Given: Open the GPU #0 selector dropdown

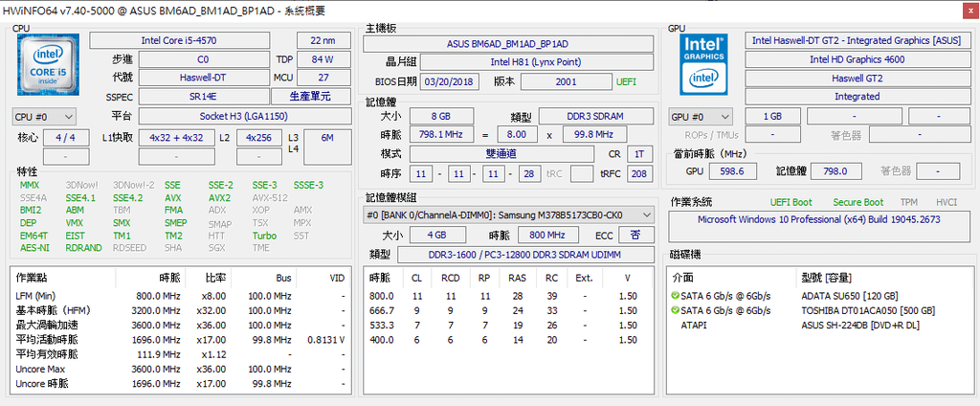Looking at the screenshot, I should tap(701, 117).
